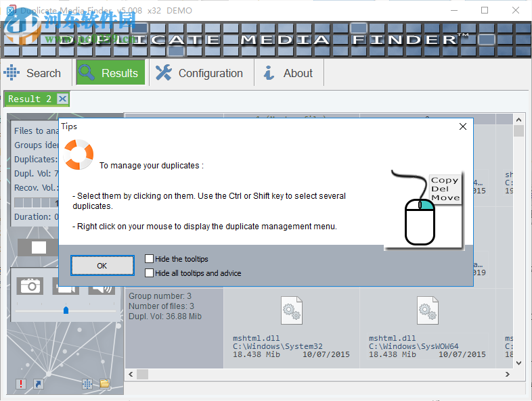
Task: Open the Configuration tab
Action: pyautogui.click(x=202, y=73)
